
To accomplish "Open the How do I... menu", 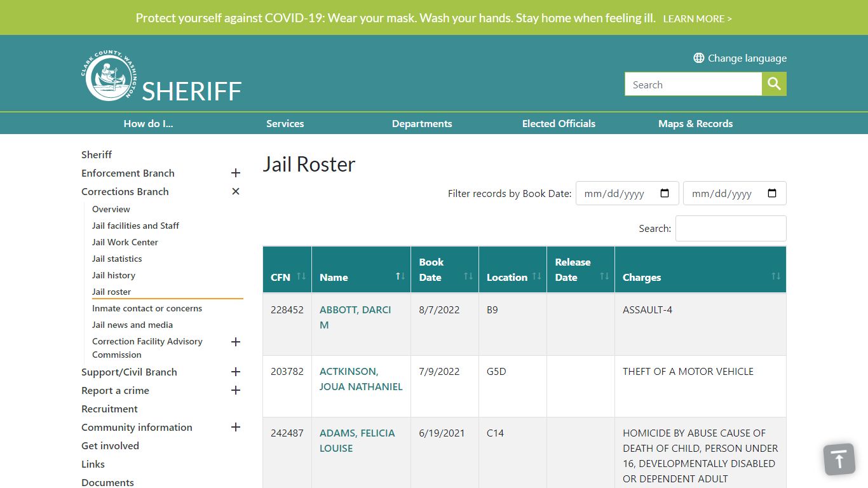I will [x=148, y=123].
